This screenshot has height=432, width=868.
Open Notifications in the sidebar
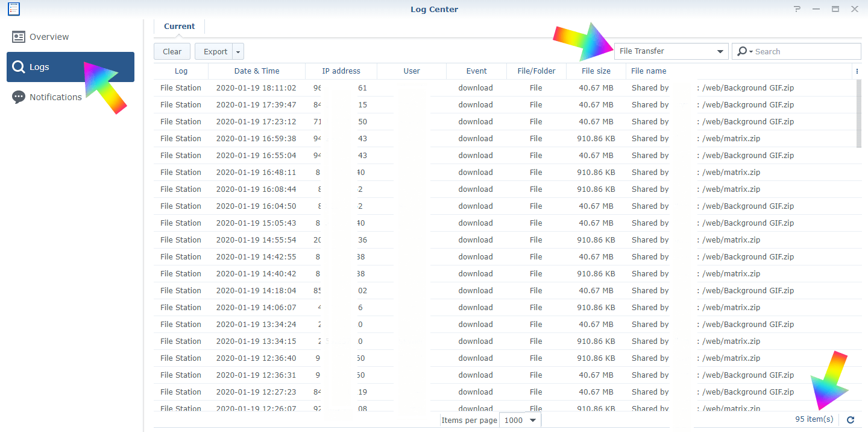coord(70,97)
